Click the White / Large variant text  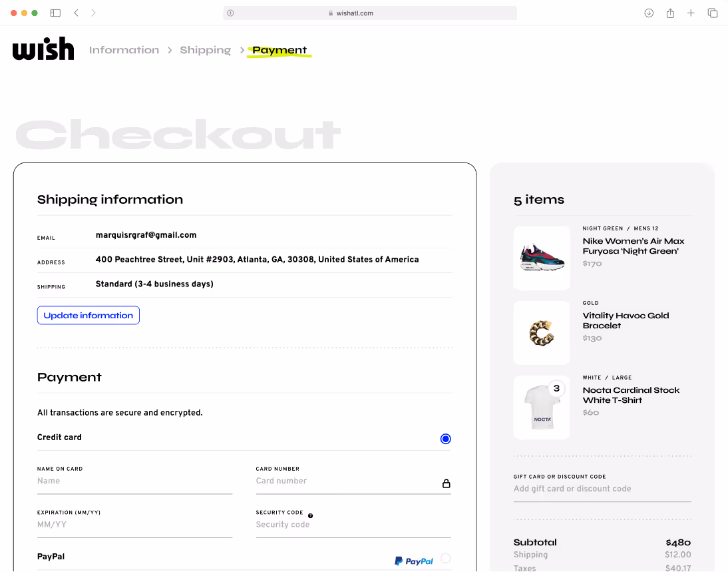(x=607, y=378)
